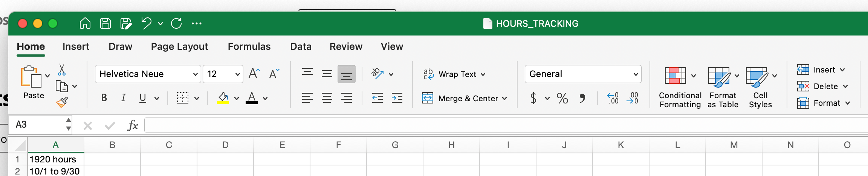The height and width of the screenshot is (176, 868).
Task: Open the fill color picker arrow
Action: [237, 99]
